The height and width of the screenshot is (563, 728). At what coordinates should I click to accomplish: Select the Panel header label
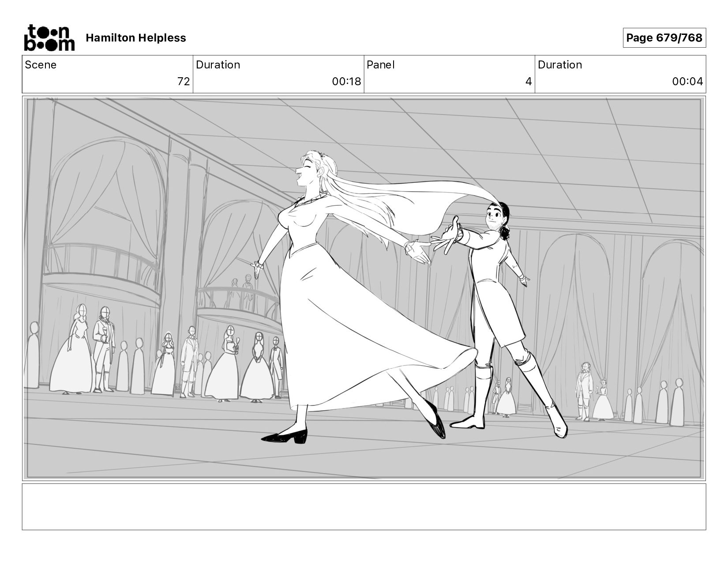click(380, 65)
